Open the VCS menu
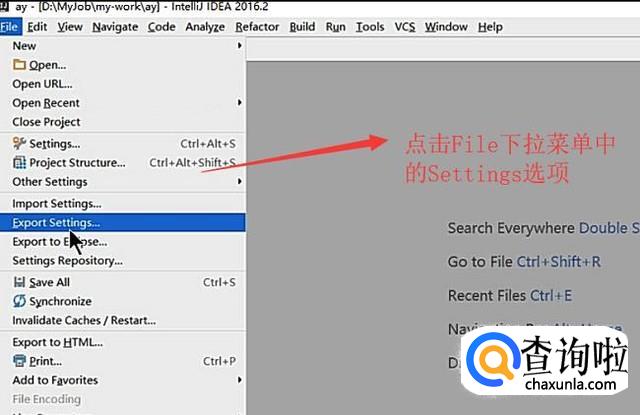Image resolution: width=640 pixels, height=415 pixels. 404,27
